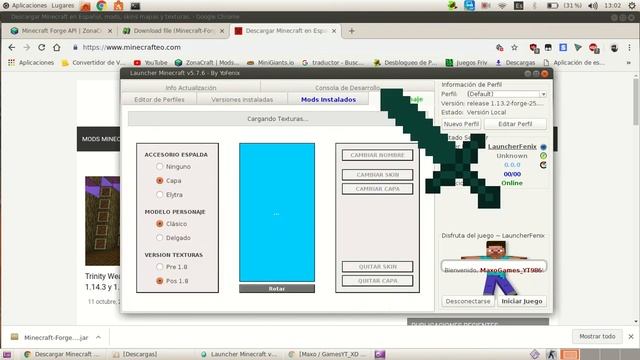Click Mostrar todo downloads button

[597, 336]
